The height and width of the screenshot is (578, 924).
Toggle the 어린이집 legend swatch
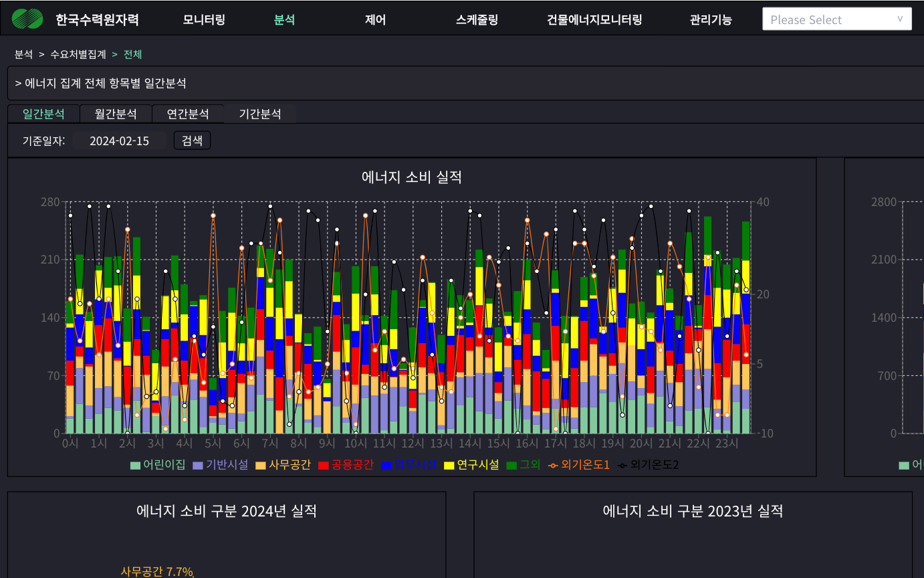pos(136,465)
